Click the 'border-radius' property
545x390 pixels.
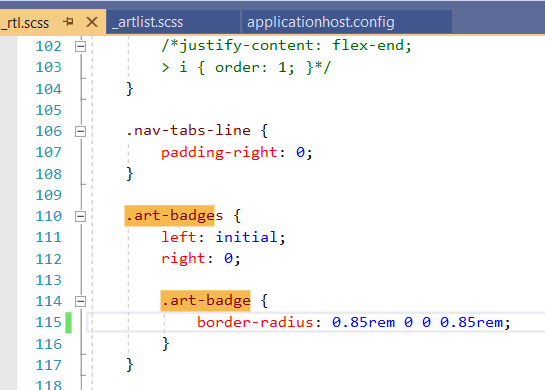tap(255, 322)
